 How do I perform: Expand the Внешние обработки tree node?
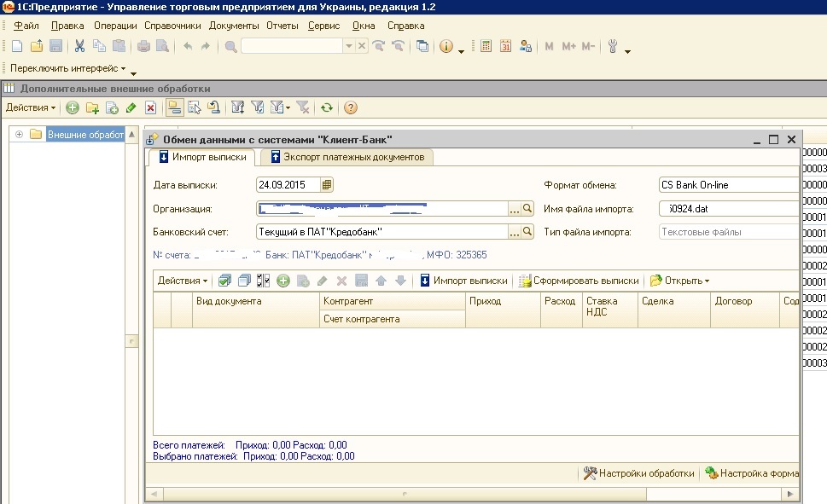pyautogui.click(x=19, y=135)
